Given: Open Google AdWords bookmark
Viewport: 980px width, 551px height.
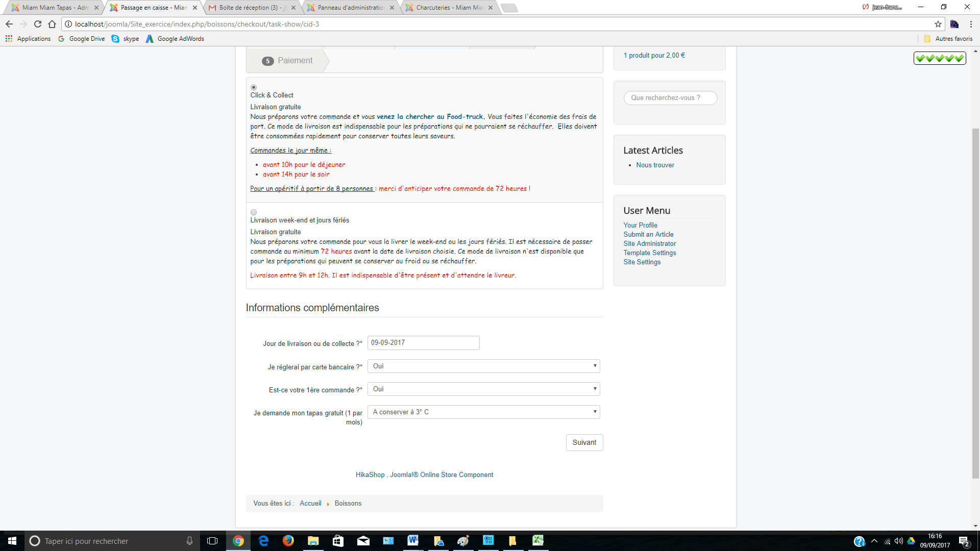Looking at the screenshot, I should point(175,39).
